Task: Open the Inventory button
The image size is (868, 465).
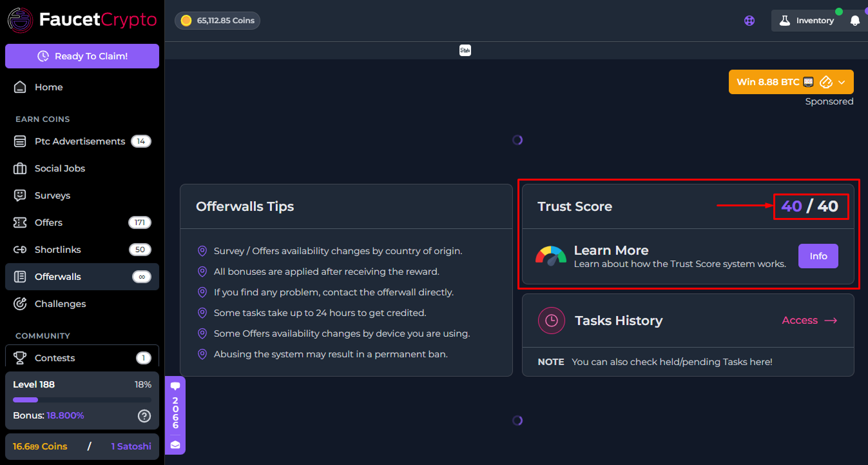Action: (806, 21)
